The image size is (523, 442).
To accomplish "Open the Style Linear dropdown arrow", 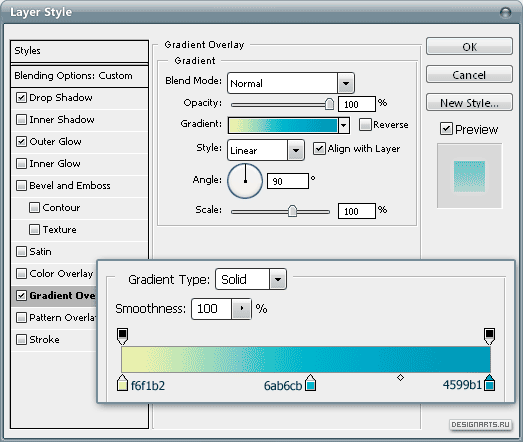I will pos(296,150).
